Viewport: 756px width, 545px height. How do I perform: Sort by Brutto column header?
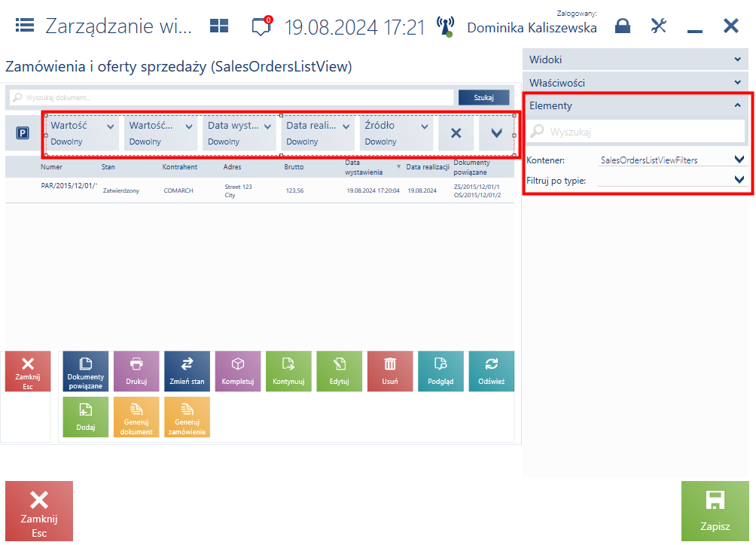click(294, 166)
